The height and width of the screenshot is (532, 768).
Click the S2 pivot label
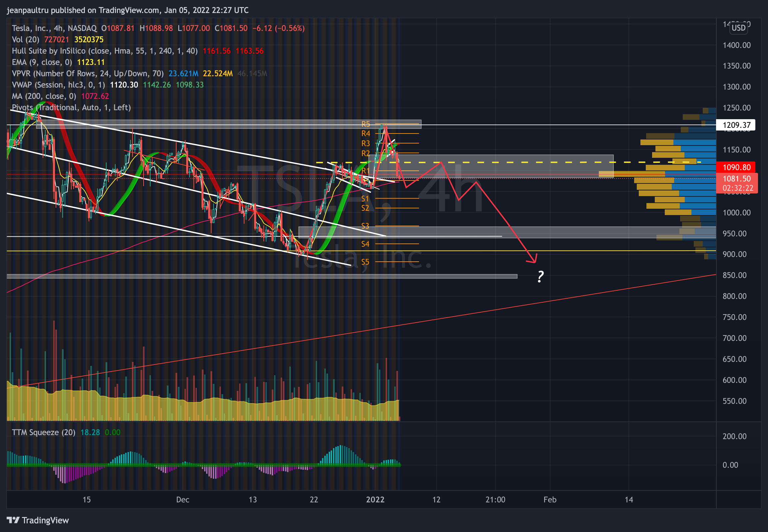tap(365, 208)
